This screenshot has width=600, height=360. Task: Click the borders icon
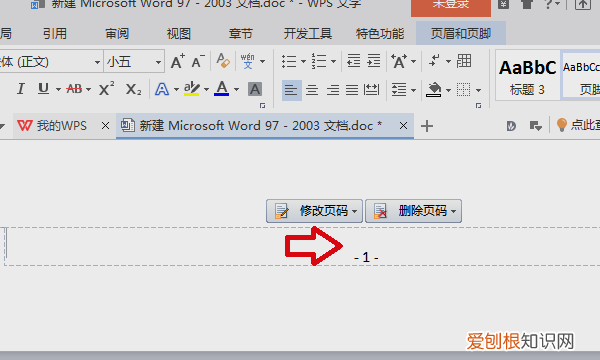(463, 90)
